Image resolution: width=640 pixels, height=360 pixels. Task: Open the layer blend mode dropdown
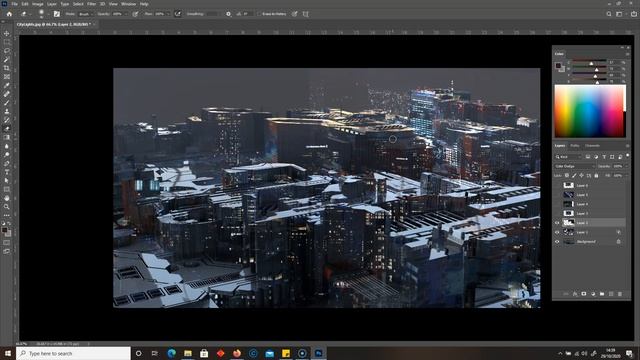coord(574,167)
